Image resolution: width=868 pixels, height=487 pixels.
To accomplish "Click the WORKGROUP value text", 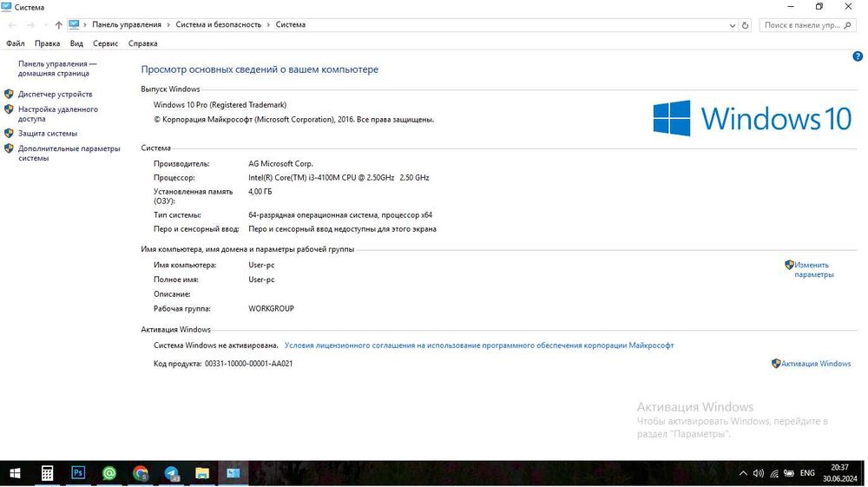I will pyautogui.click(x=271, y=309).
